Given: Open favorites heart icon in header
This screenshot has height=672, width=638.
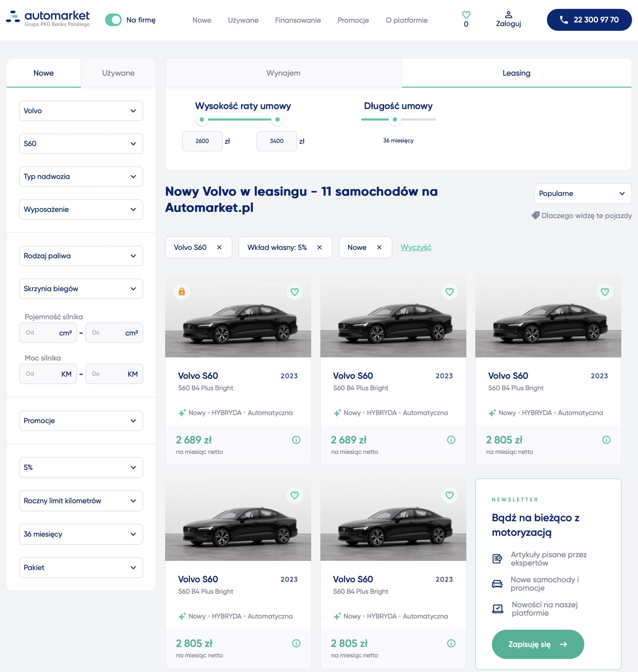Looking at the screenshot, I should pos(466,15).
